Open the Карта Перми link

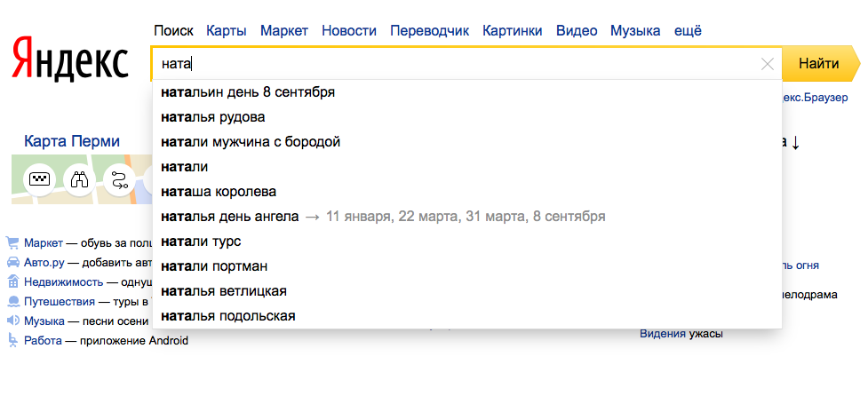(72, 141)
